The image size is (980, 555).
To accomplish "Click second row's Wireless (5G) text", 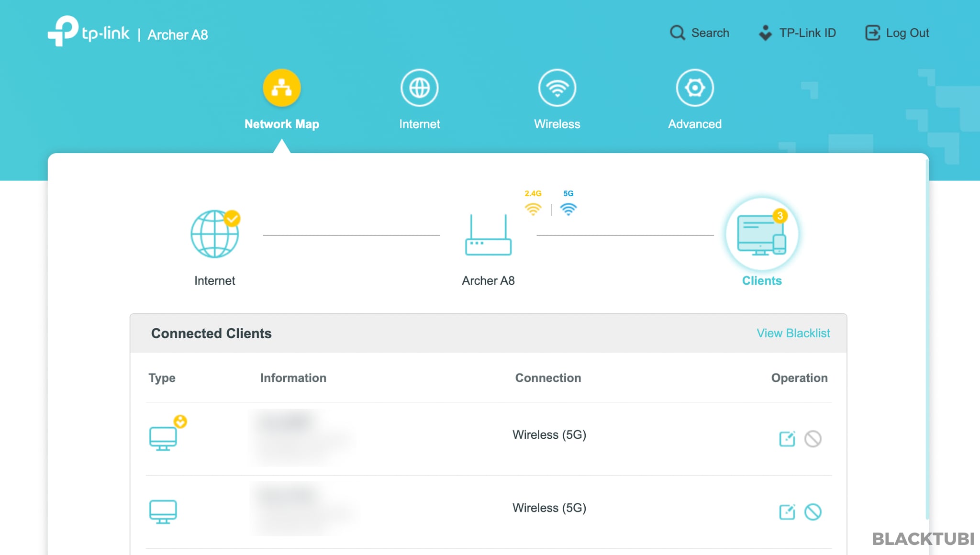I will point(549,508).
